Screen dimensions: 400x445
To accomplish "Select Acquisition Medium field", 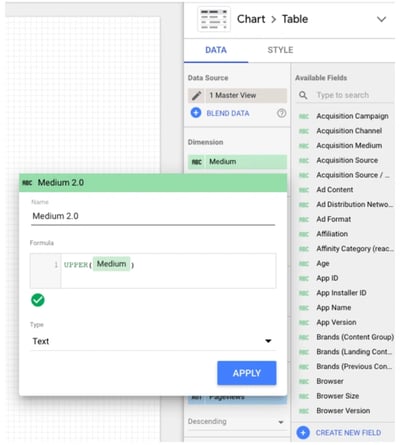I will [349, 146].
